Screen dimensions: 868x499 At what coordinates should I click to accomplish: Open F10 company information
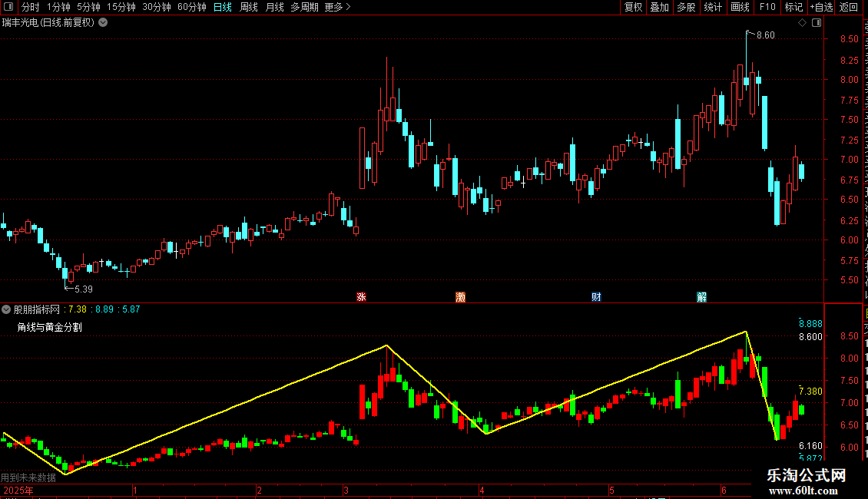click(x=767, y=7)
